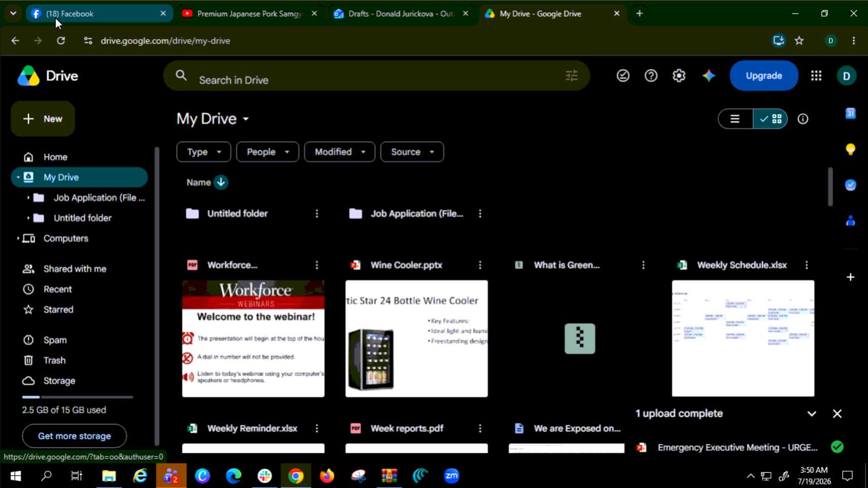Get add-ons plus icon

click(x=850, y=277)
